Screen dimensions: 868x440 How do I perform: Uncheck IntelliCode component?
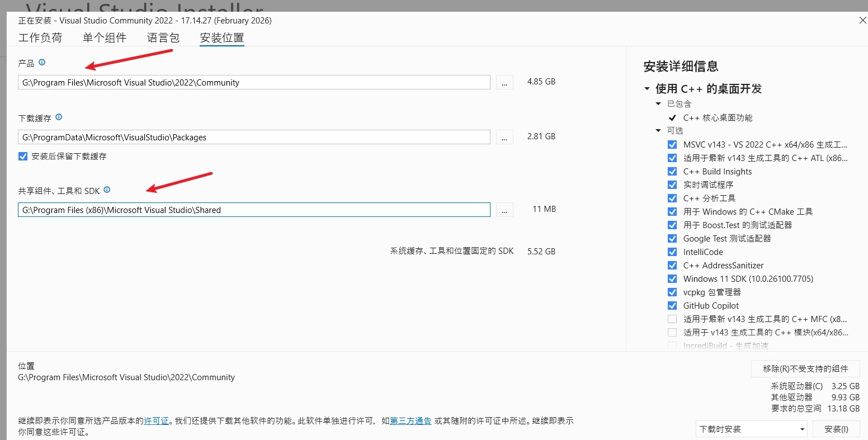click(x=672, y=252)
